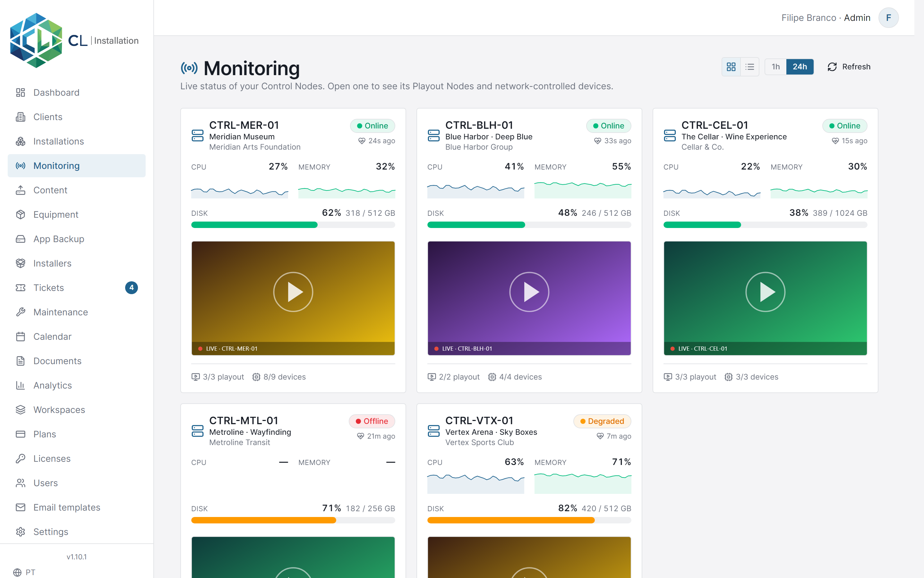Open the Dashboard sidebar icon

(x=21, y=92)
